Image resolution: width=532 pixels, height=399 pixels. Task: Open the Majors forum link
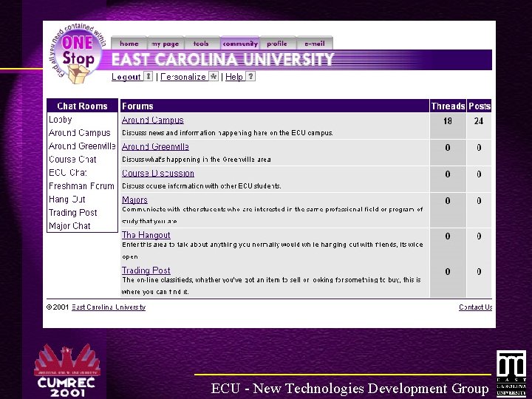click(134, 199)
